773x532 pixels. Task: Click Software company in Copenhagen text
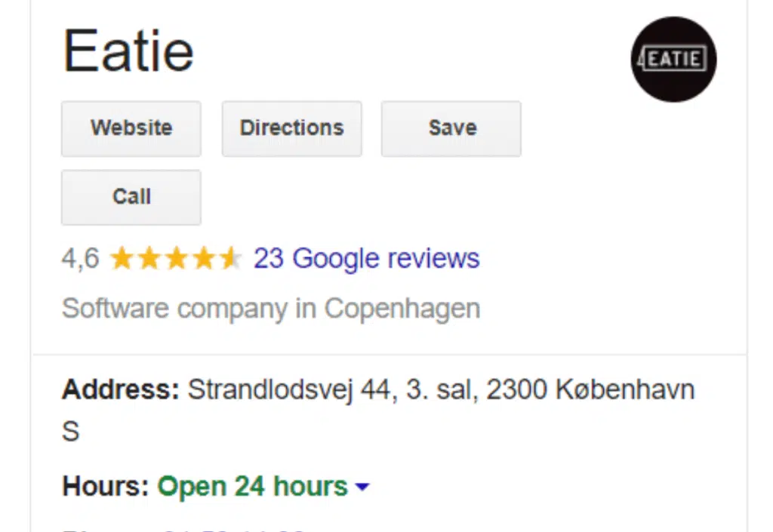point(271,309)
